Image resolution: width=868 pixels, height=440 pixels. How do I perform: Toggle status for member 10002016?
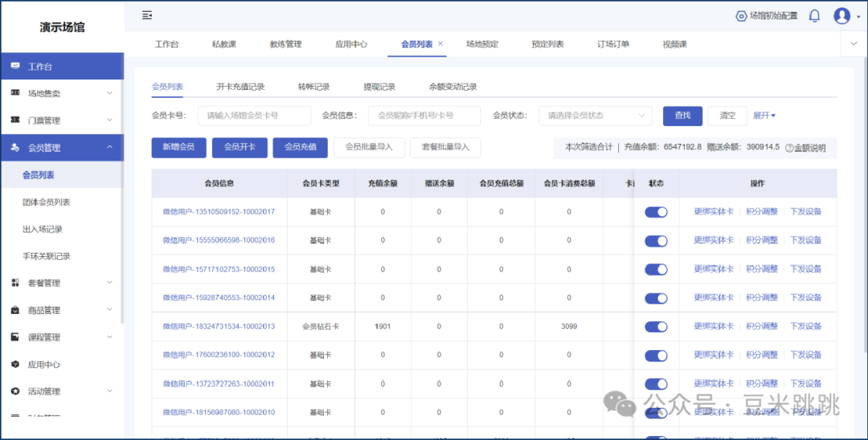(656, 241)
